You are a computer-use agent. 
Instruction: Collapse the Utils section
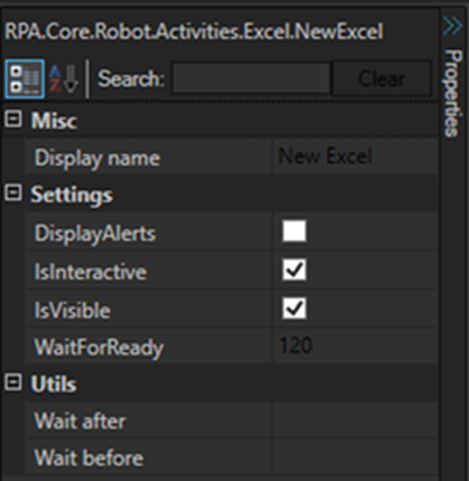point(13,382)
